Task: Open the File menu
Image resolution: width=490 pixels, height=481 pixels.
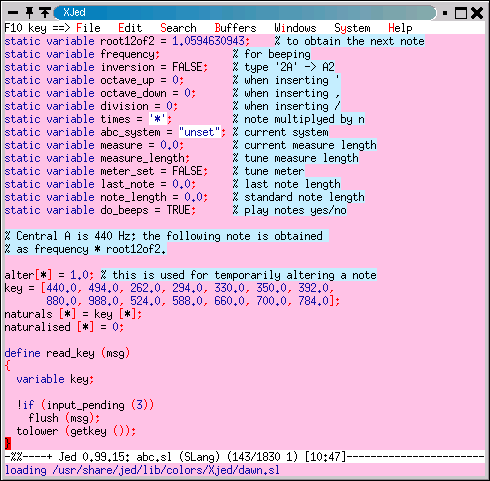Action: pyautogui.click(x=88, y=28)
